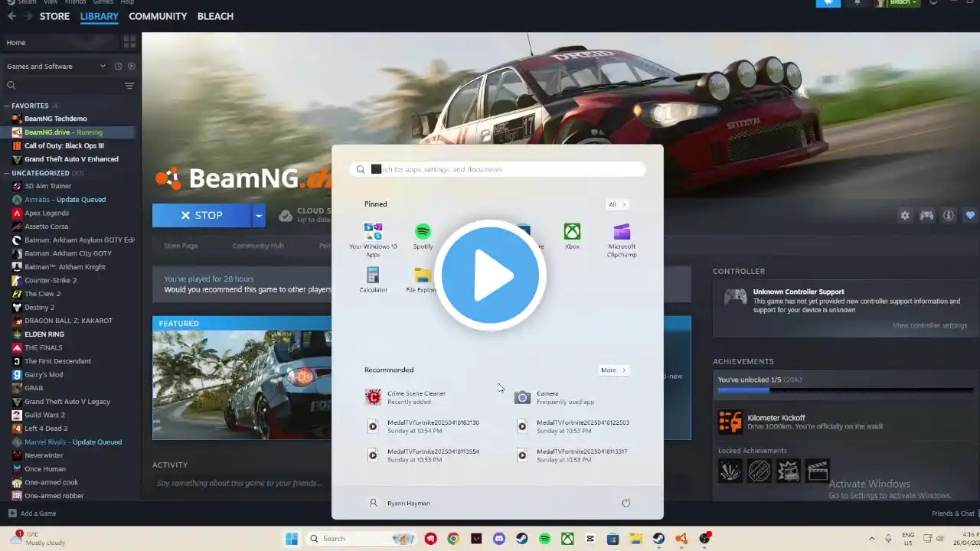Toggle the ready-to-play filter icon

pyautogui.click(x=132, y=67)
